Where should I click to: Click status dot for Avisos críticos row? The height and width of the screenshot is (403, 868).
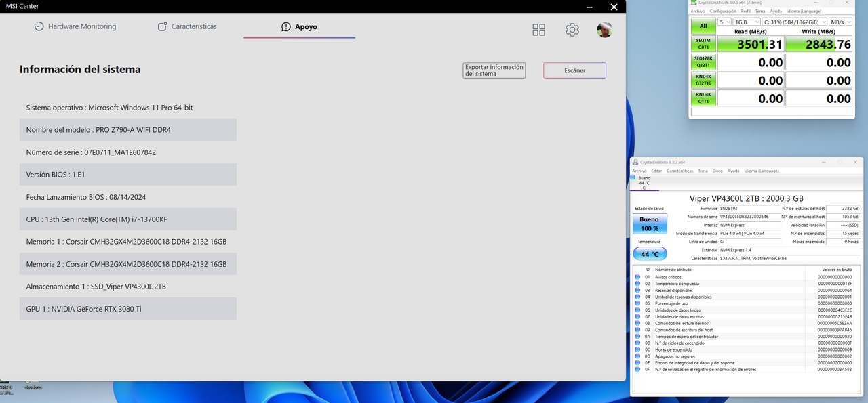pyautogui.click(x=637, y=277)
